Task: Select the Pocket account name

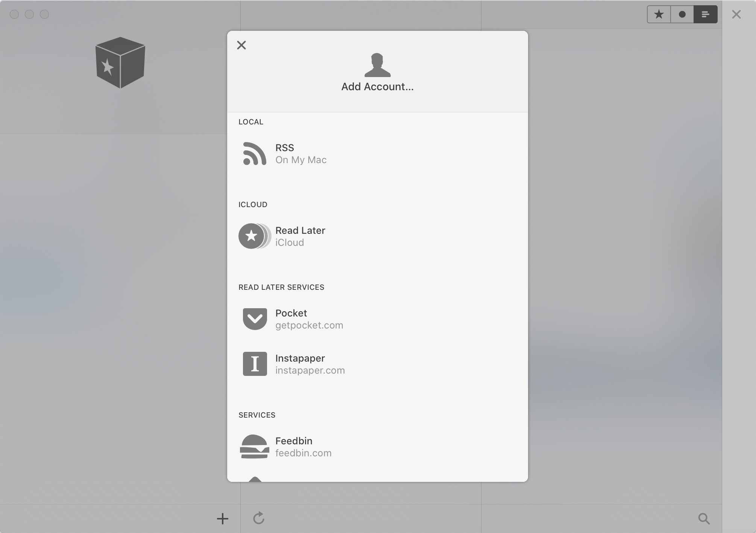Action: click(x=291, y=313)
